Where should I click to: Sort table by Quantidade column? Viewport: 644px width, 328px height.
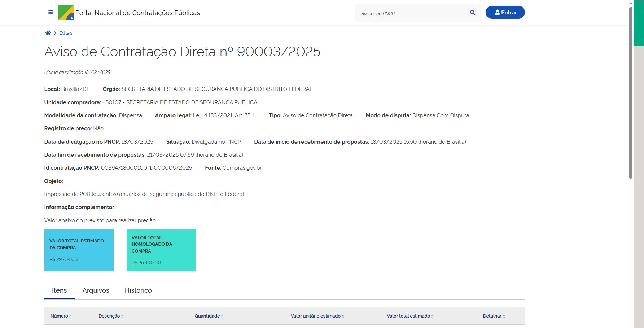click(x=209, y=316)
